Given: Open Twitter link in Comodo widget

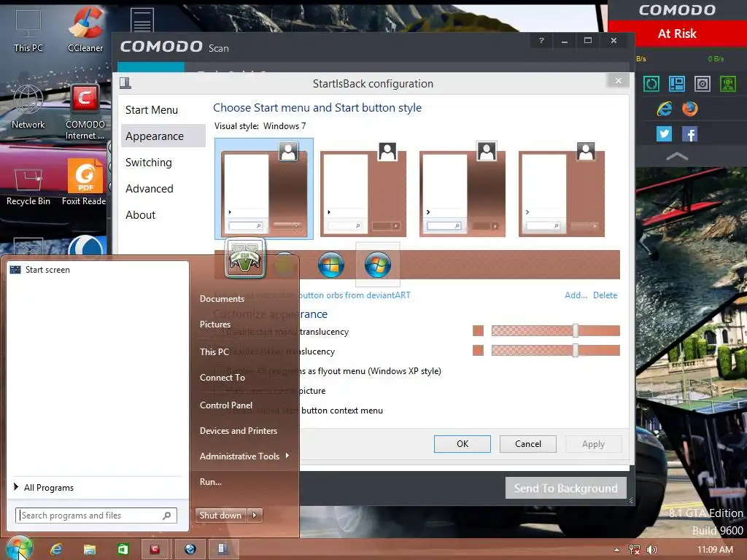Looking at the screenshot, I should point(664,134).
